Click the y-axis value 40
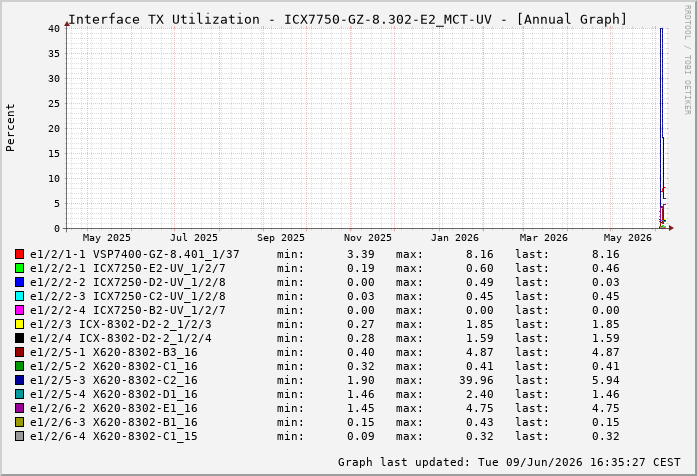The height and width of the screenshot is (476, 697). (x=54, y=28)
